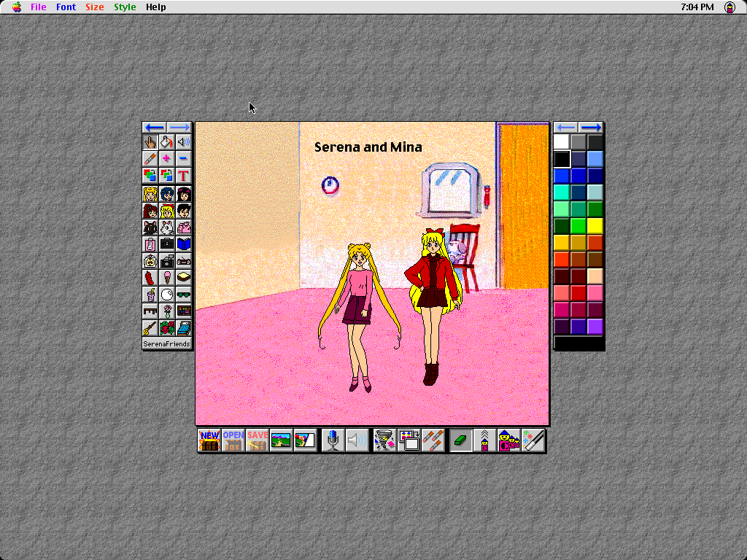
Task: Open the Size menu
Action: [x=94, y=7]
